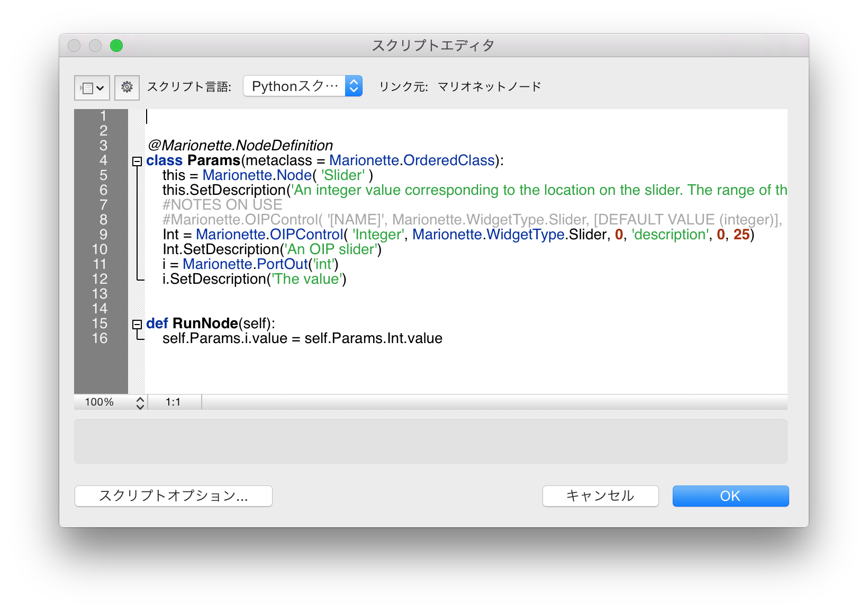Click the empty message area below editor
Image resolution: width=868 pixels, height=612 pixels.
coord(431,442)
